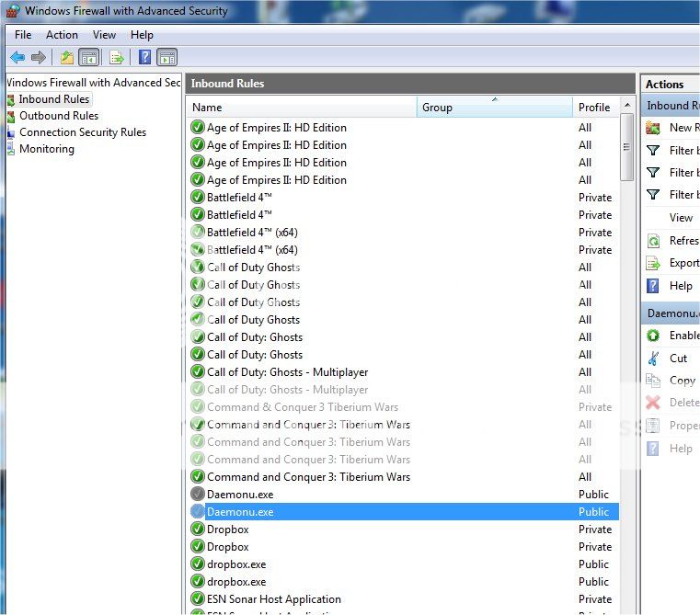The height and width of the screenshot is (615, 700).
Task: Click the Up one level folder icon
Action: click(67, 57)
